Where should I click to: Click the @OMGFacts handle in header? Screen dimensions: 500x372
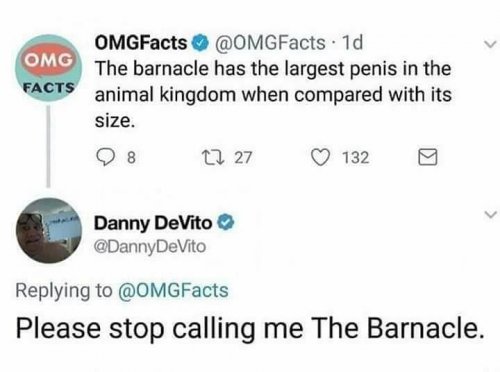(270, 43)
